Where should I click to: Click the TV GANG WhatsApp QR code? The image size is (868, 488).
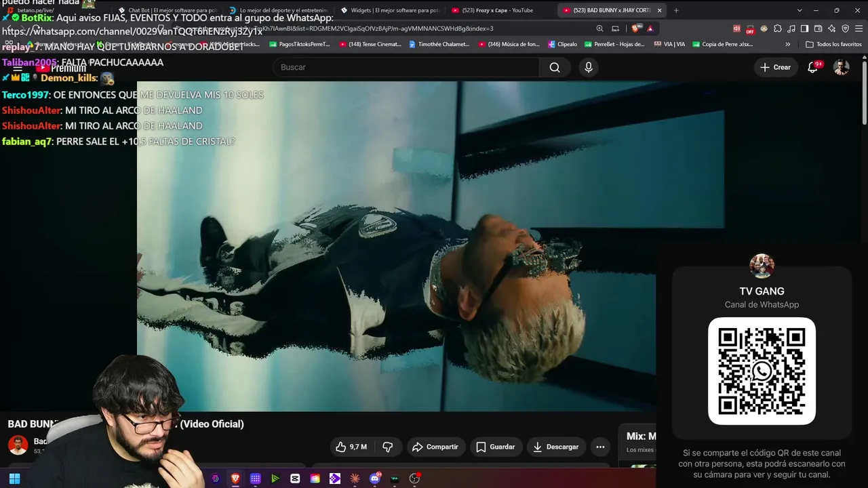click(762, 371)
